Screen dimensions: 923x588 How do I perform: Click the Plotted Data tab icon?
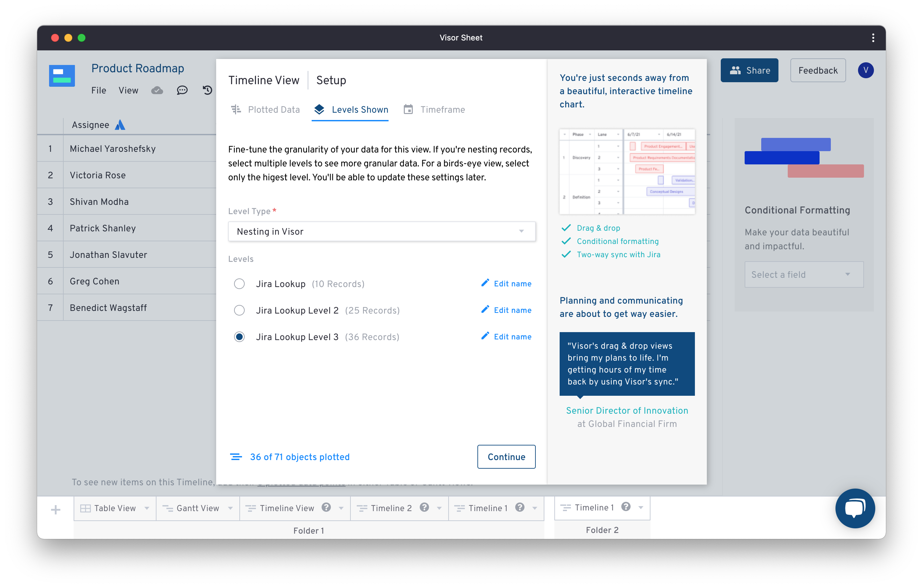pyautogui.click(x=236, y=110)
